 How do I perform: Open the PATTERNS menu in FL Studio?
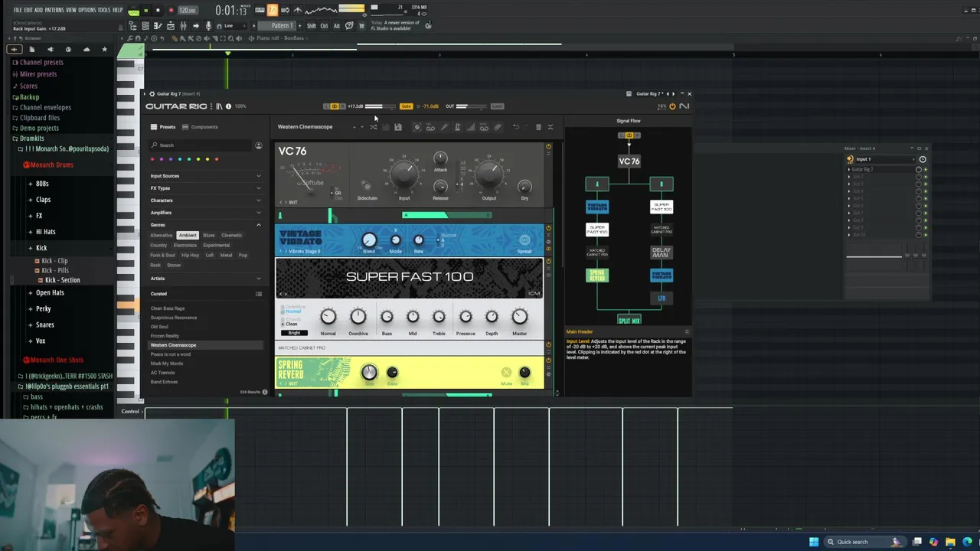[x=54, y=10]
